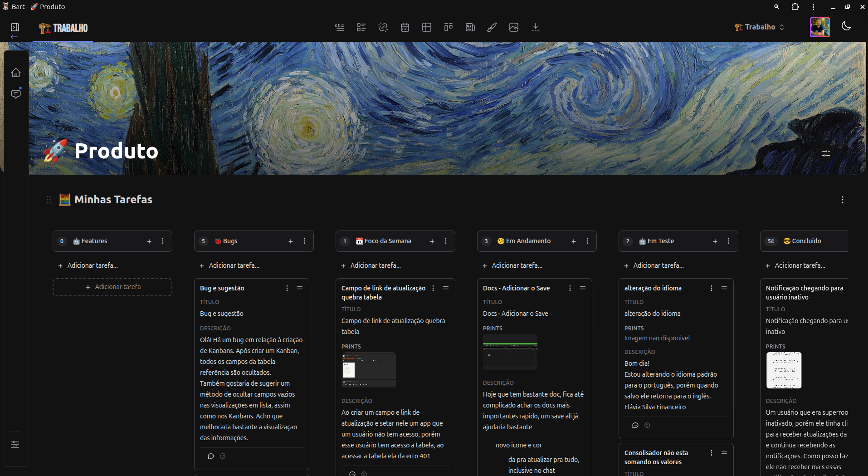Open the Trabalho workspace switcher
Image resolution: width=868 pixels, height=476 pixels.
coord(759,27)
